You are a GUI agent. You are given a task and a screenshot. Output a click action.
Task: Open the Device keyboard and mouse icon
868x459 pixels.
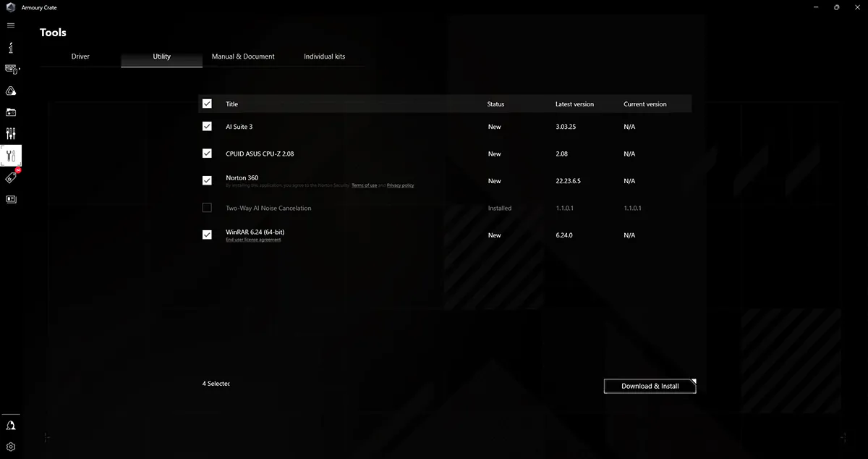pos(11,70)
